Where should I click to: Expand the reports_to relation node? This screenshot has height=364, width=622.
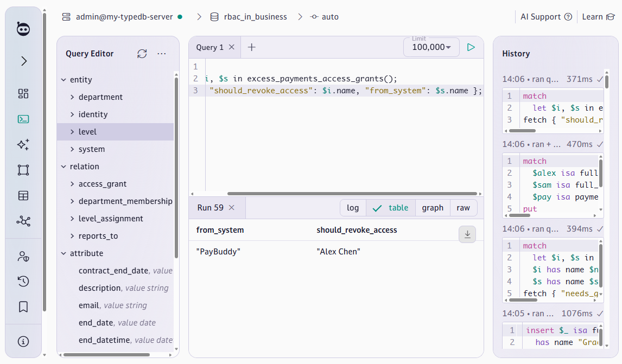pos(72,236)
